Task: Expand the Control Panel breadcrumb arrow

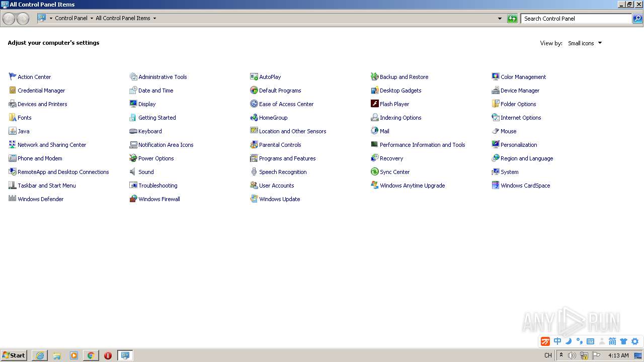Action: [x=92, y=18]
